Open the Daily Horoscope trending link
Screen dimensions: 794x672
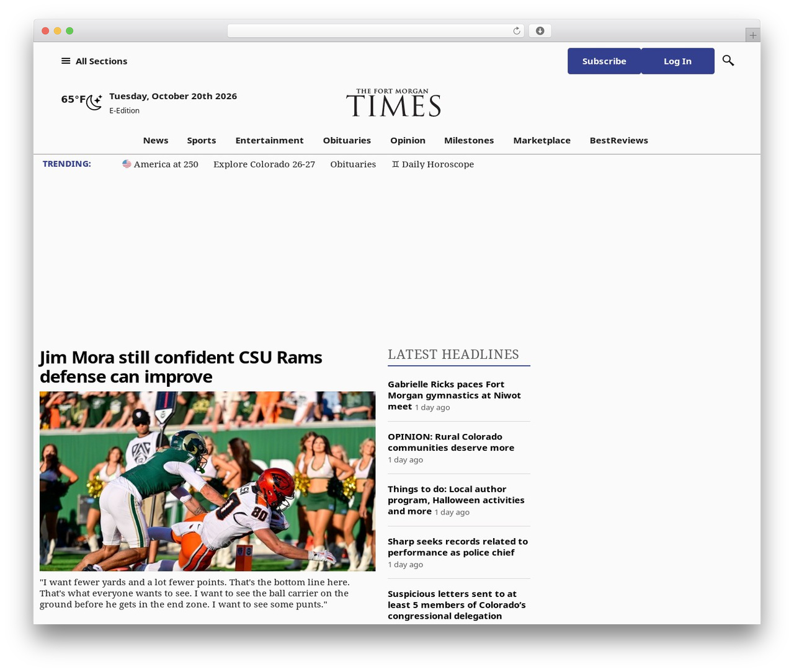432,164
